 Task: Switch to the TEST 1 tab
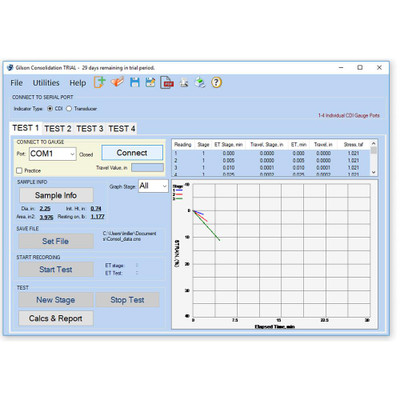click(26, 128)
